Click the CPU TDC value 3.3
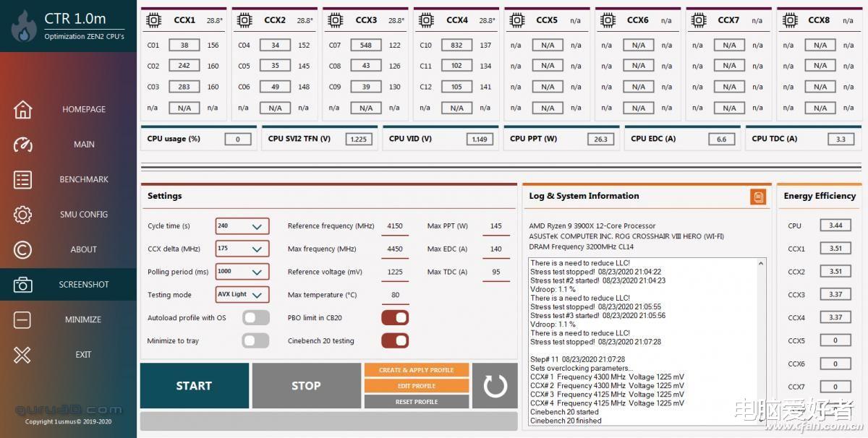This screenshot has height=438, width=868. coord(841,139)
